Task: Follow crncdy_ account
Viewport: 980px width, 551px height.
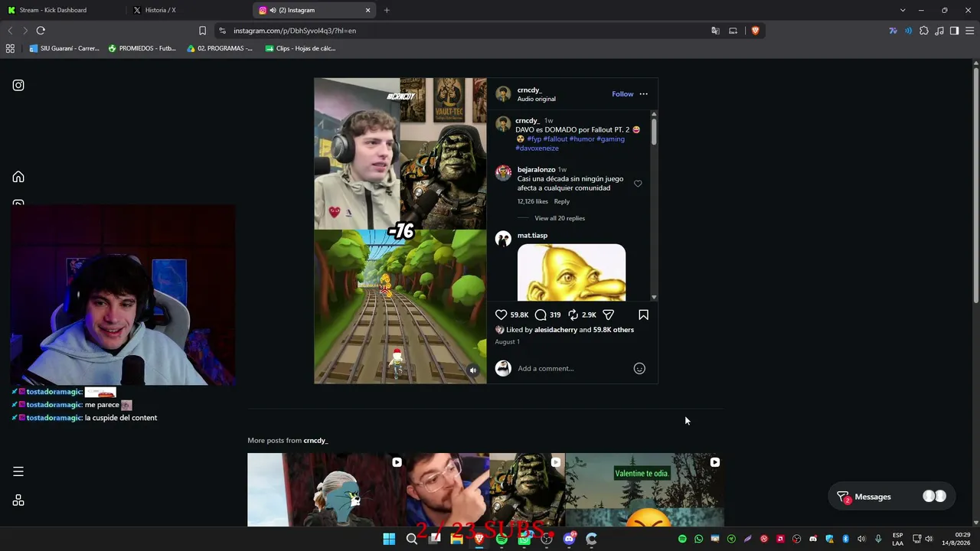Action: click(622, 94)
